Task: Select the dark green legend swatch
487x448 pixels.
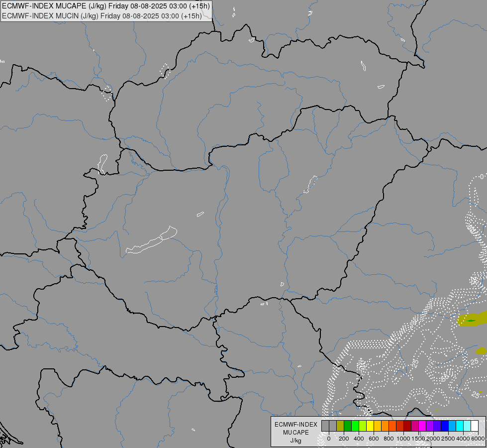Action: click(348, 426)
